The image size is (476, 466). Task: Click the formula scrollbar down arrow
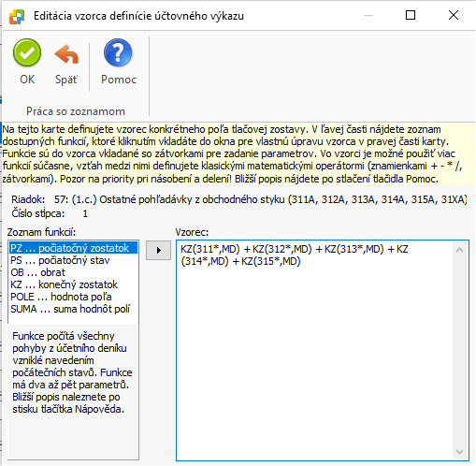tap(460, 452)
